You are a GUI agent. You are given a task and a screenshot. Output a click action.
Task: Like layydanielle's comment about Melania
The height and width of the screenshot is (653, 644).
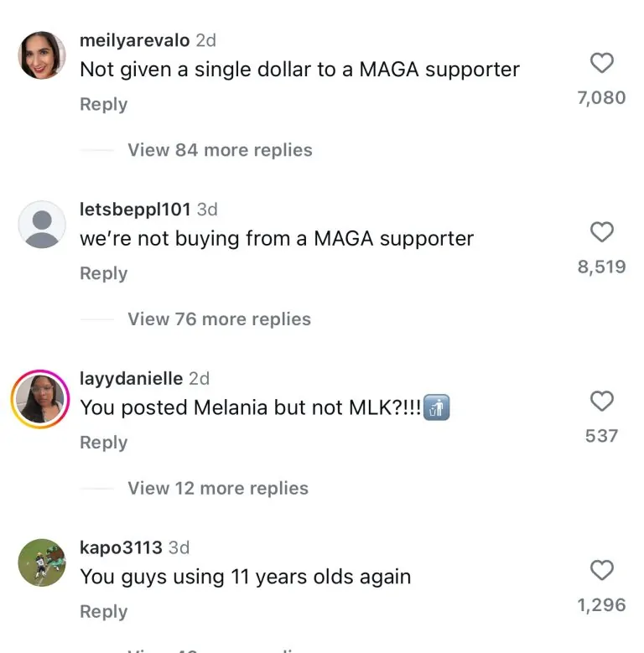602,402
